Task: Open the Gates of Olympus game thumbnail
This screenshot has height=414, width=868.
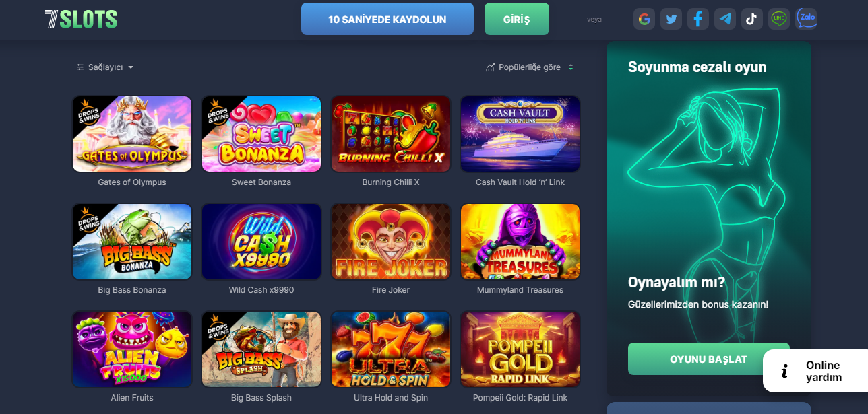Action: pyautogui.click(x=132, y=134)
